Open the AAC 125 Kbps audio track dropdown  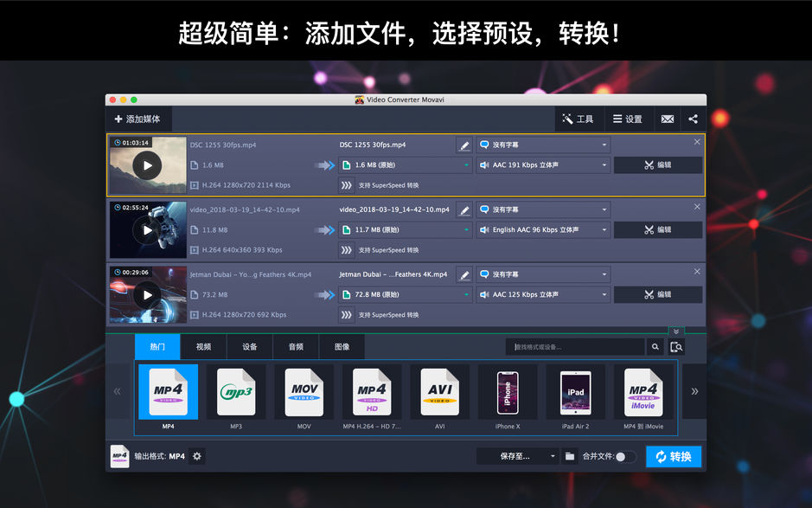click(543, 294)
